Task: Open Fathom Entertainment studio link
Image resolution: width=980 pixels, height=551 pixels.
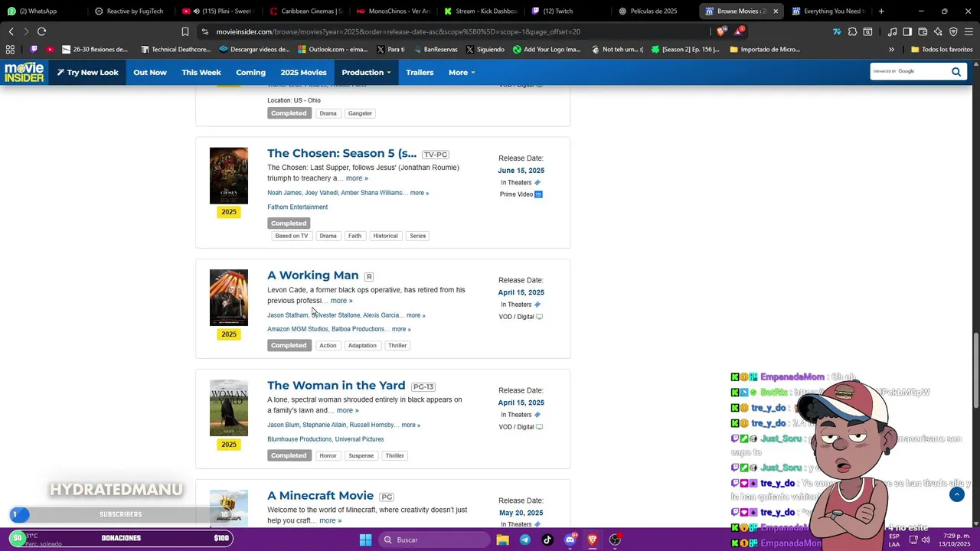Action: click(x=297, y=207)
